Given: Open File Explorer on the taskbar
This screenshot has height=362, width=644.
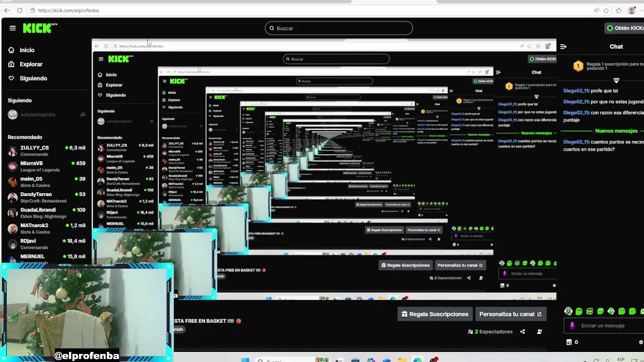Looking at the screenshot, I should [x=401, y=360].
